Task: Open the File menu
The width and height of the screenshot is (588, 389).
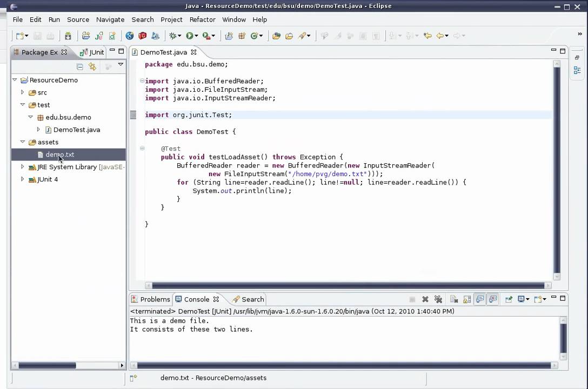Action: [18, 19]
